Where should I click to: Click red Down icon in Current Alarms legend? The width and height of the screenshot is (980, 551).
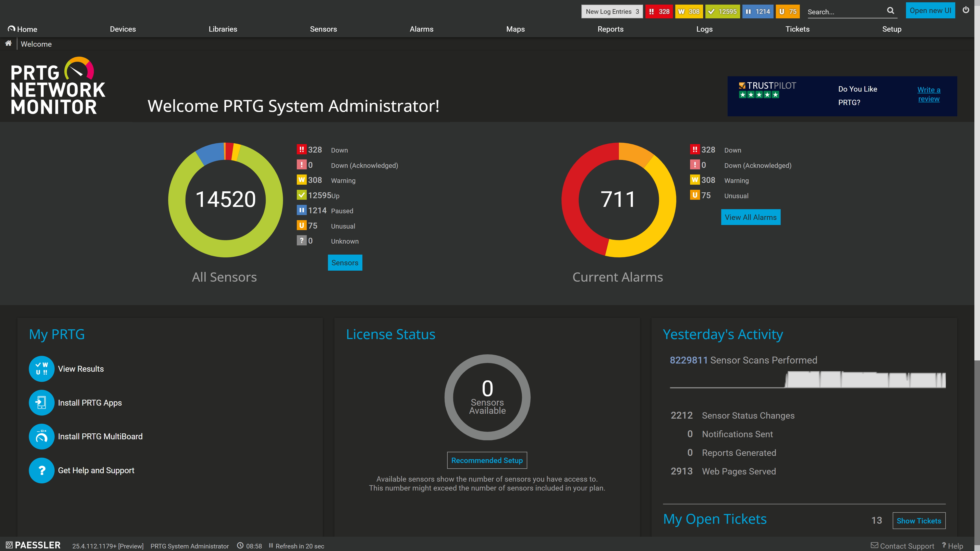coord(695,149)
